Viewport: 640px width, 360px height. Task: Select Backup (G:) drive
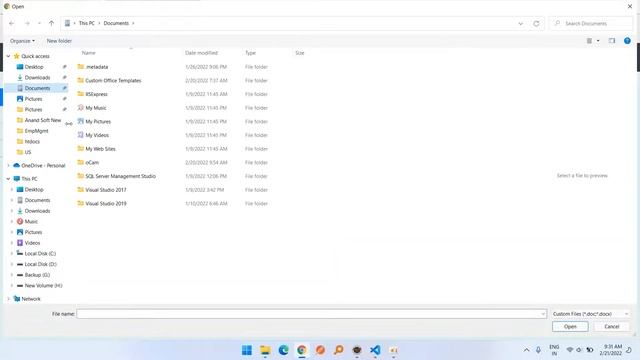[x=37, y=275]
